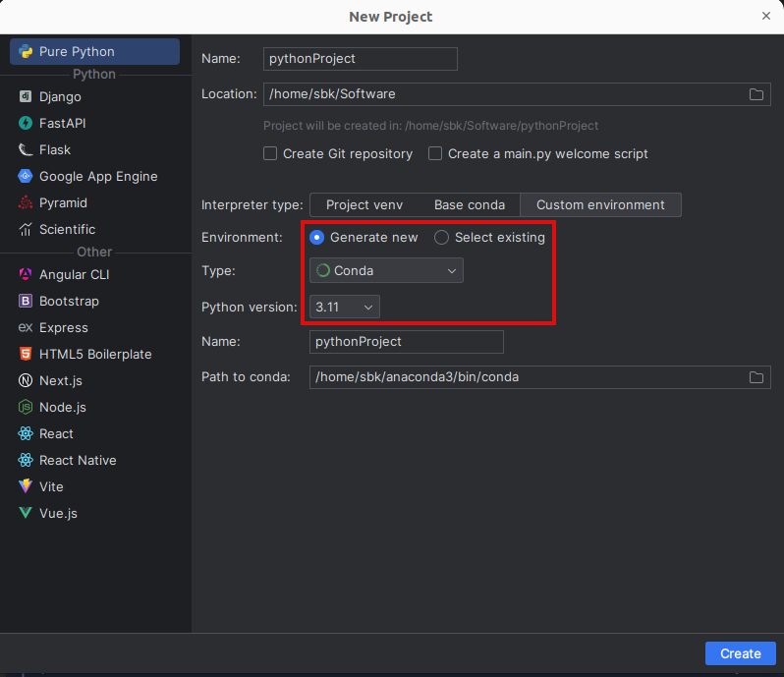Choose the Select existing radio button
The width and height of the screenshot is (784, 677).
click(x=442, y=238)
